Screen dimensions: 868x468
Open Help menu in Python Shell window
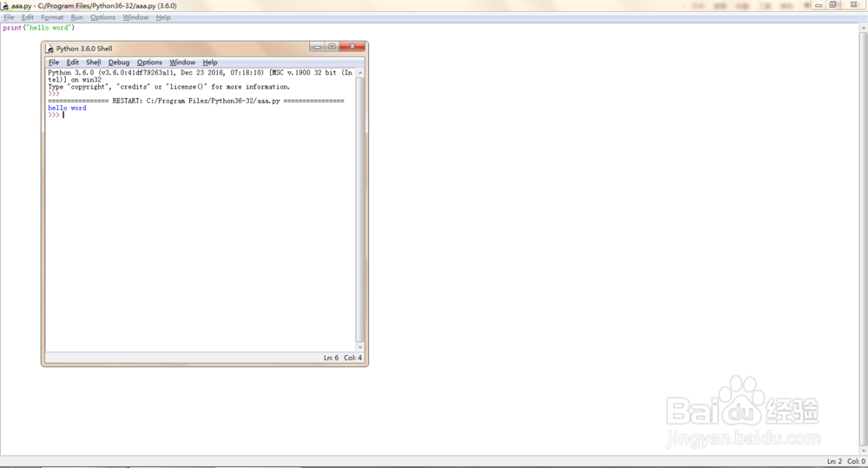point(210,62)
